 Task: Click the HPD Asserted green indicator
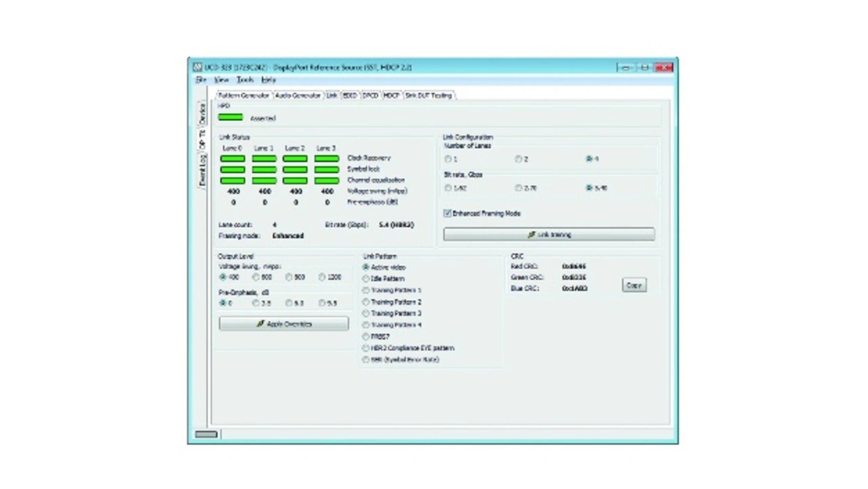(230, 117)
